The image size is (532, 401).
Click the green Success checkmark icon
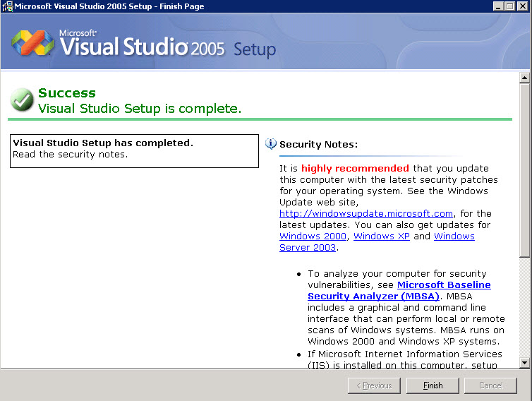(22, 100)
